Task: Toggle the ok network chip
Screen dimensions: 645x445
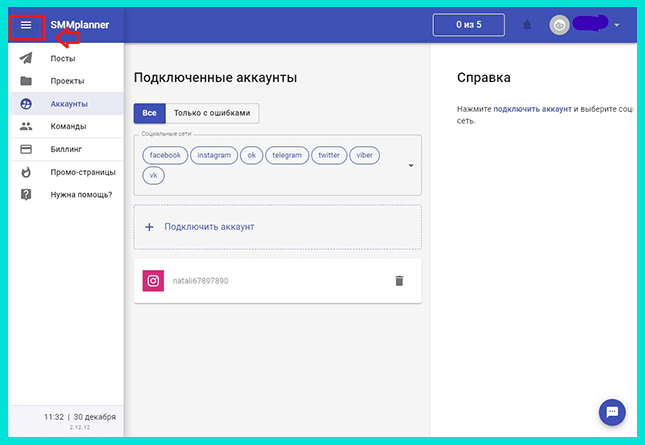Action: pos(251,155)
